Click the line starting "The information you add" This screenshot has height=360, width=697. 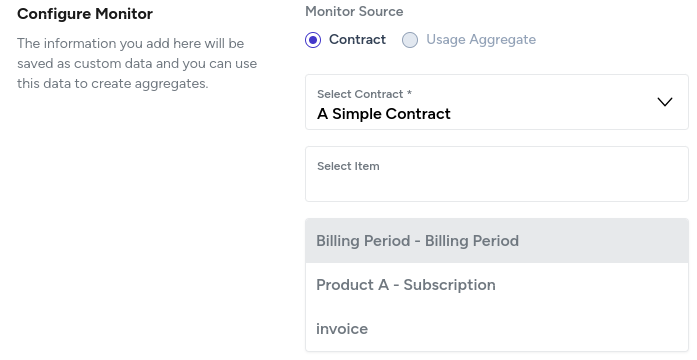131,44
